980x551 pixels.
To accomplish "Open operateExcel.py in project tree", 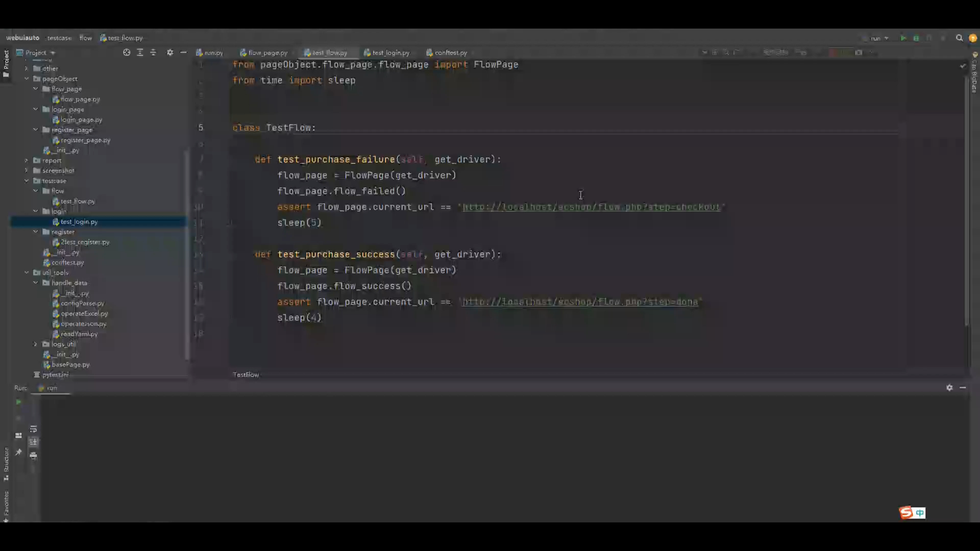I will coord(84,313).
